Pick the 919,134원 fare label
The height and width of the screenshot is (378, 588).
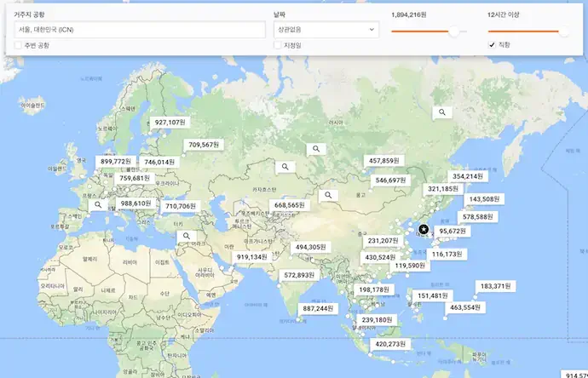(x=251, y=257)
